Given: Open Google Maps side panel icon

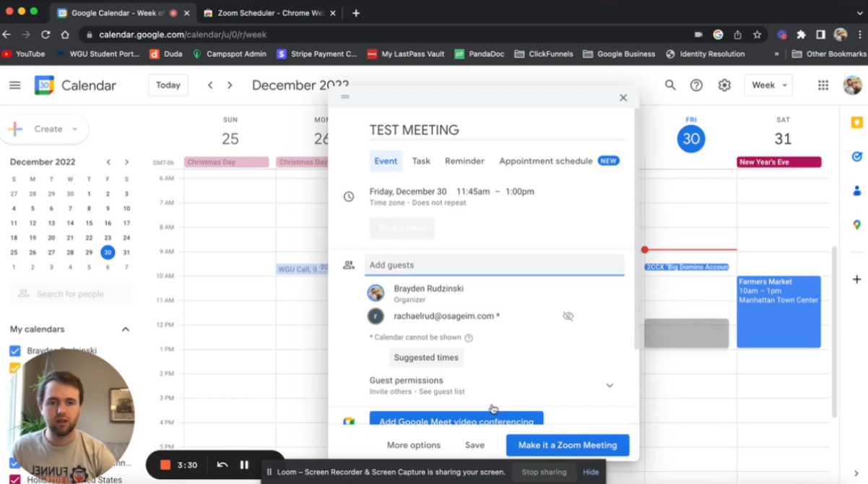Looking at the screenshot, I should [856, 215].
